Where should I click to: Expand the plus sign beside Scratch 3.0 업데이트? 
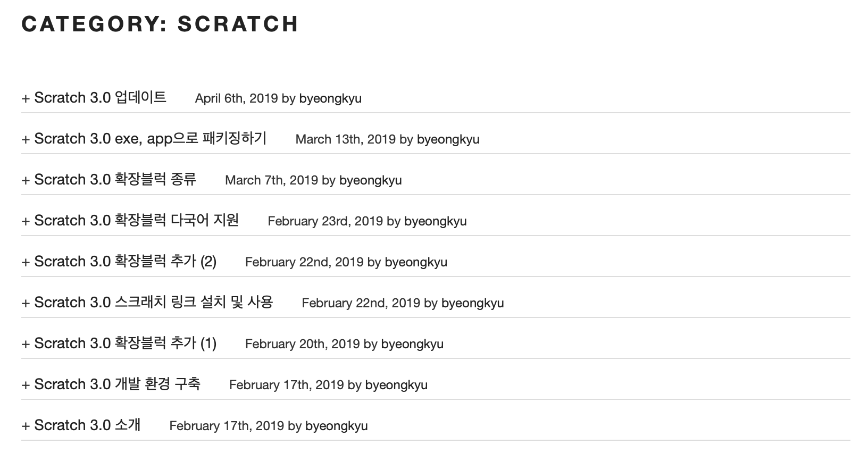click(x=26, y=99)
